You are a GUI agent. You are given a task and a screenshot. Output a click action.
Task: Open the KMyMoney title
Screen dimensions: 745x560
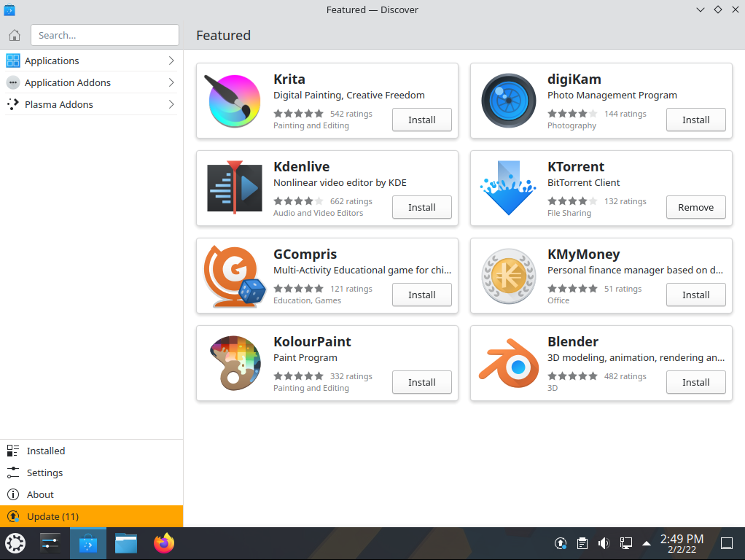pos(583,254)
